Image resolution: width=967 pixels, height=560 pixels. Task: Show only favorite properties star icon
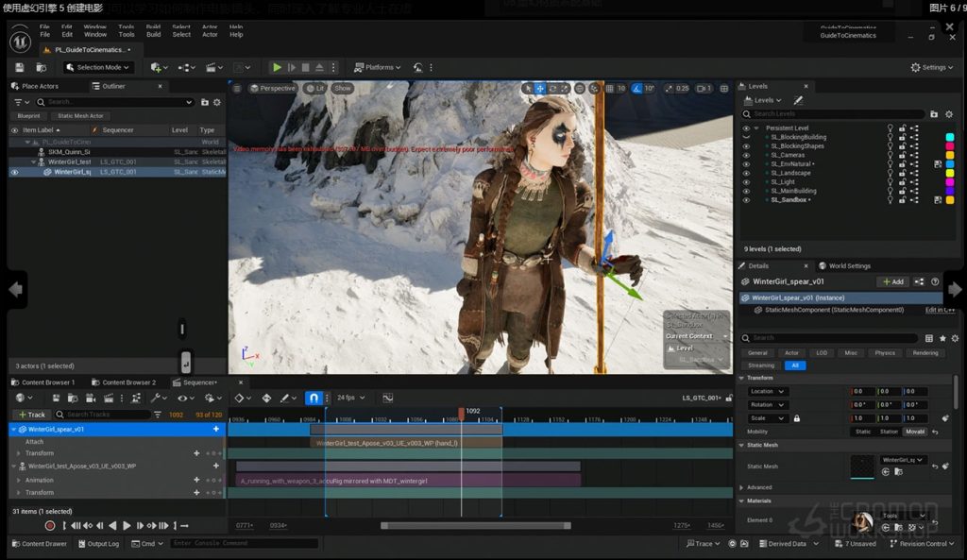pyautogui.click(x=942, y=338)
